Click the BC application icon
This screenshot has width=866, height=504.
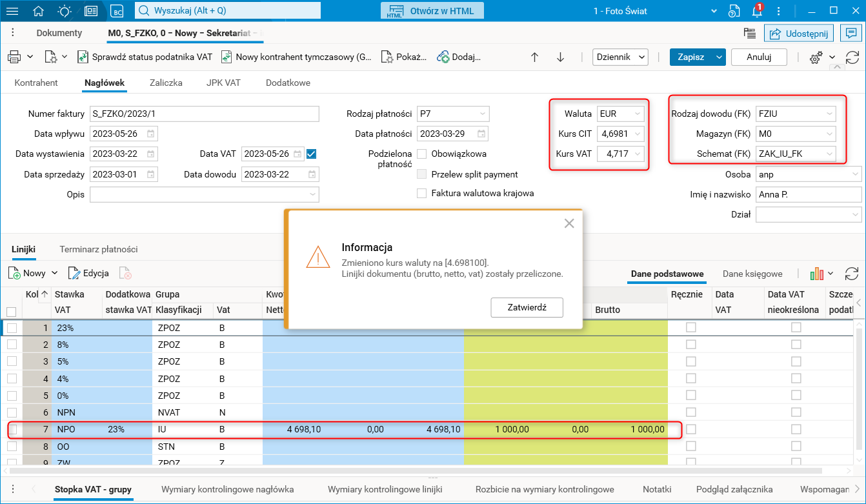coord(117,11)
